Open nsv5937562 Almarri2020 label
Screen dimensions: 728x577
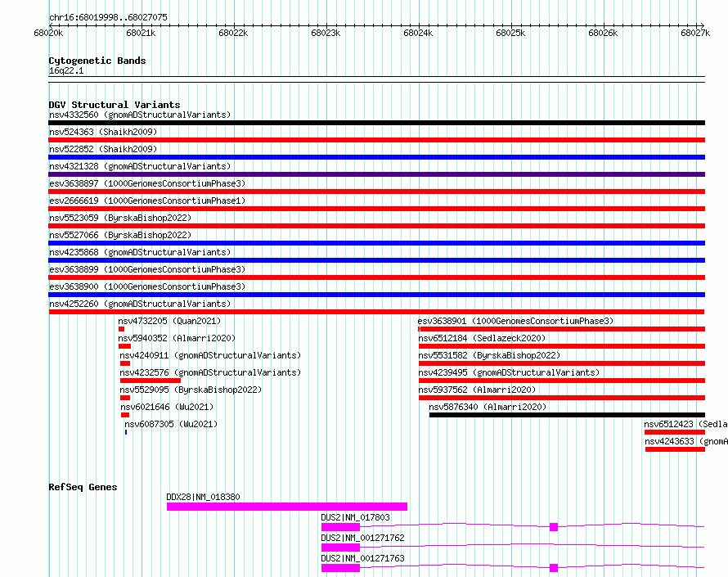point(477,390)
